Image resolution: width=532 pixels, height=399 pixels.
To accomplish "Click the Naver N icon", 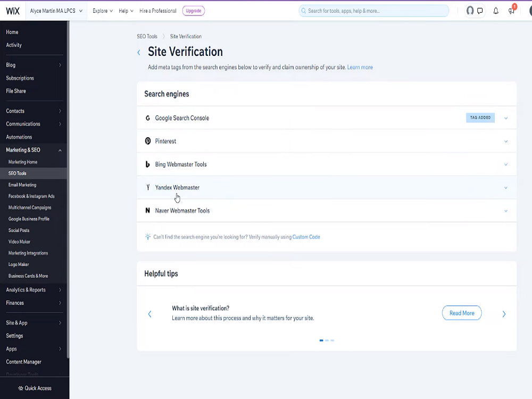I will tap(147, 210).
